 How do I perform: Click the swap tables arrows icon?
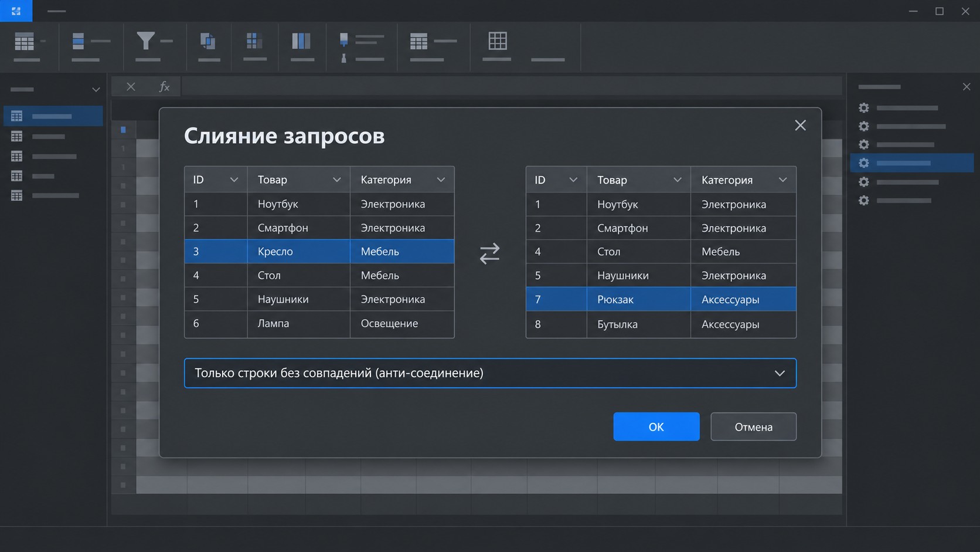pos(489,253)
